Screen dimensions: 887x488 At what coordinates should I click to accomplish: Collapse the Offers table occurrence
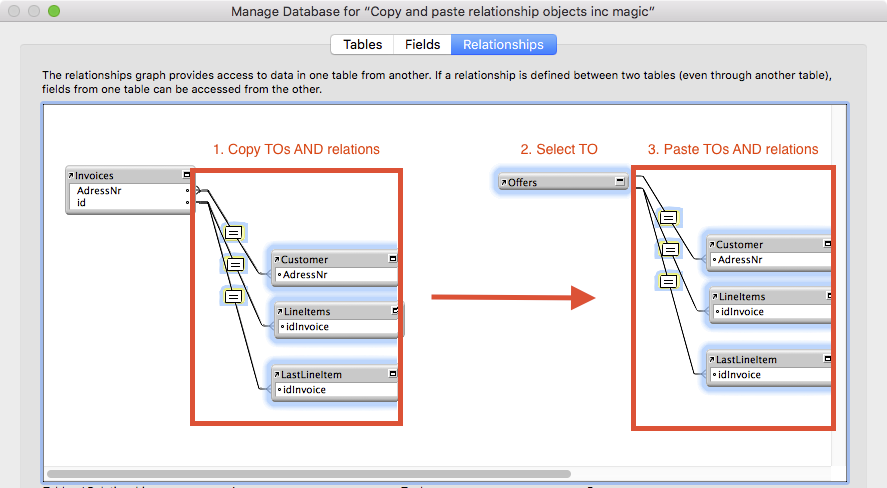pyautogui.click(x=619, y=182)
